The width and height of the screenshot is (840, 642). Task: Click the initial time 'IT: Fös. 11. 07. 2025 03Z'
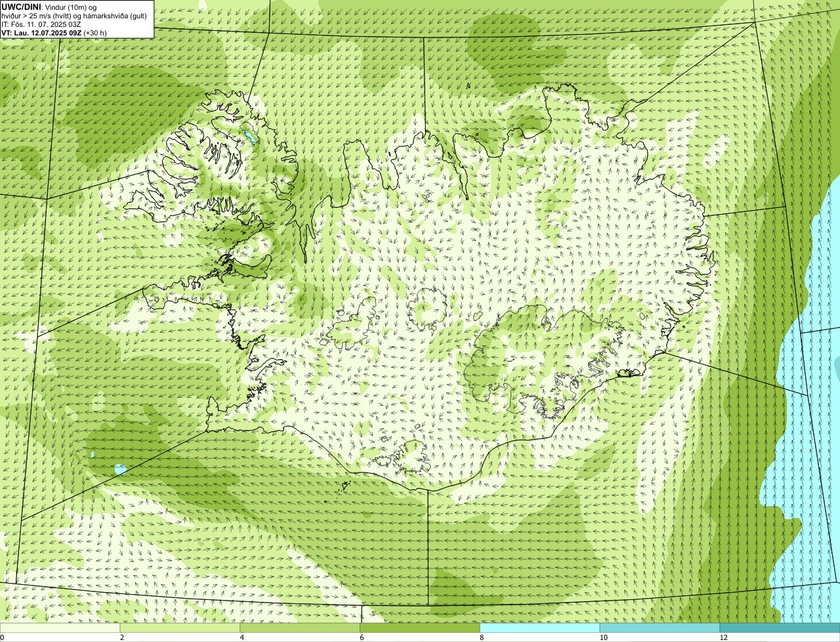point(41,24)
